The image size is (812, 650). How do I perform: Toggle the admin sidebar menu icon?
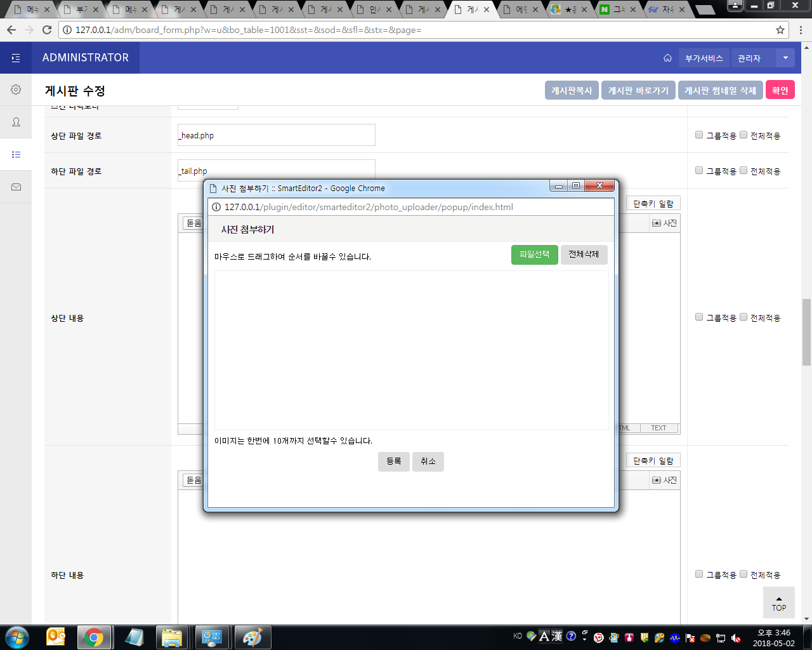(16, 58)
